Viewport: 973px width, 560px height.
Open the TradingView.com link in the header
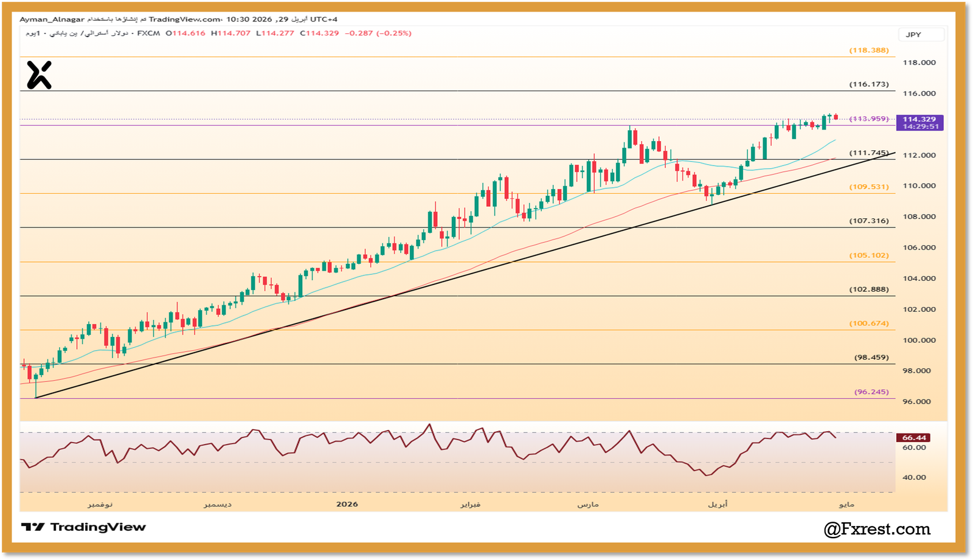click(184, 19)
